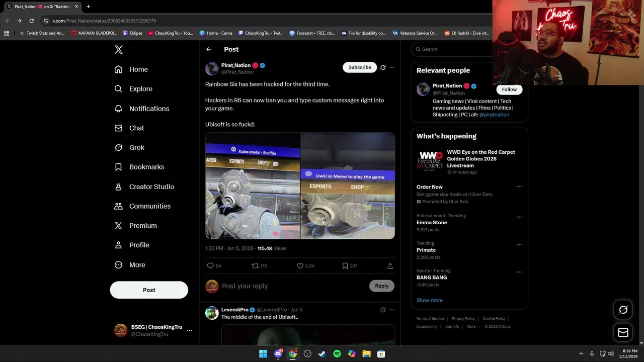Click the X logo in the sidebar

tap(119, 49)
